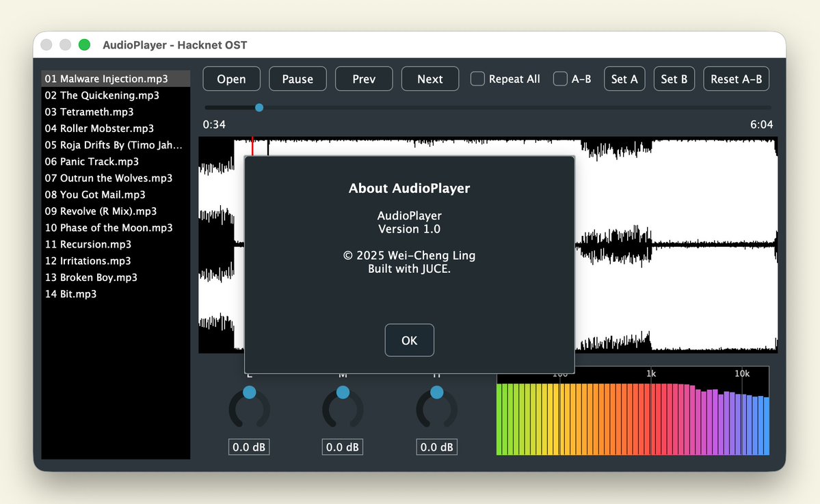Pause the playback
Viewport: 820px width, 504px height.
[x=297, y=79]
